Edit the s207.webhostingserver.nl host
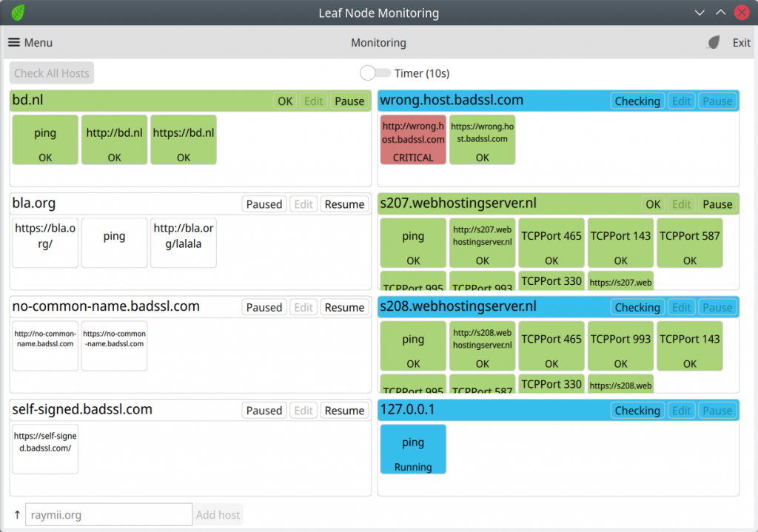 (681, 204)
